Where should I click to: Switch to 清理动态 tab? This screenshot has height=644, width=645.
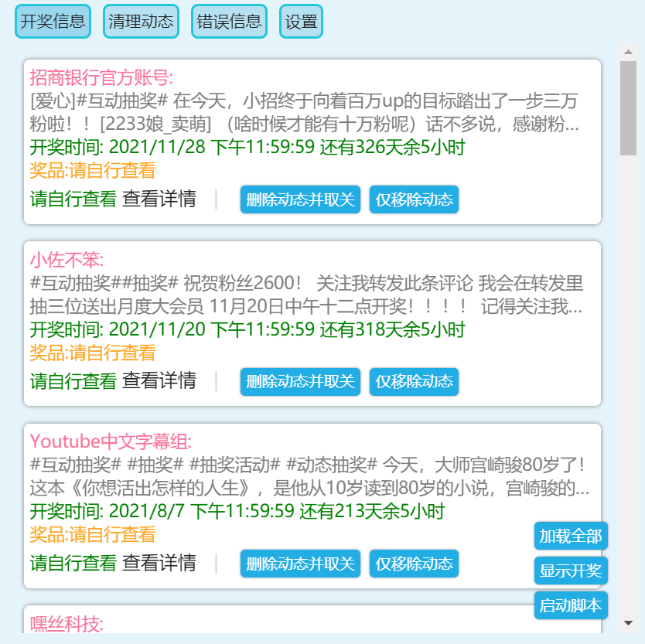pos(141,22)
